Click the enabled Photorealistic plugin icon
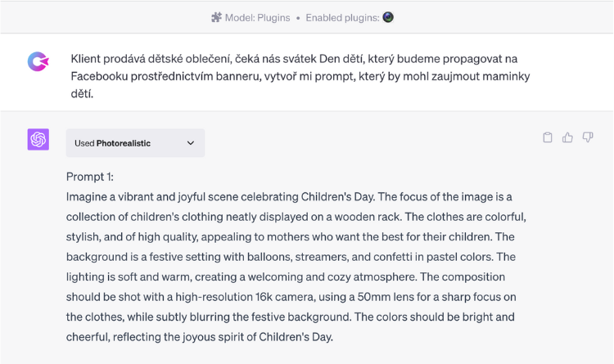This screenshot has width=614, height=364. click(x=388, y=17)
